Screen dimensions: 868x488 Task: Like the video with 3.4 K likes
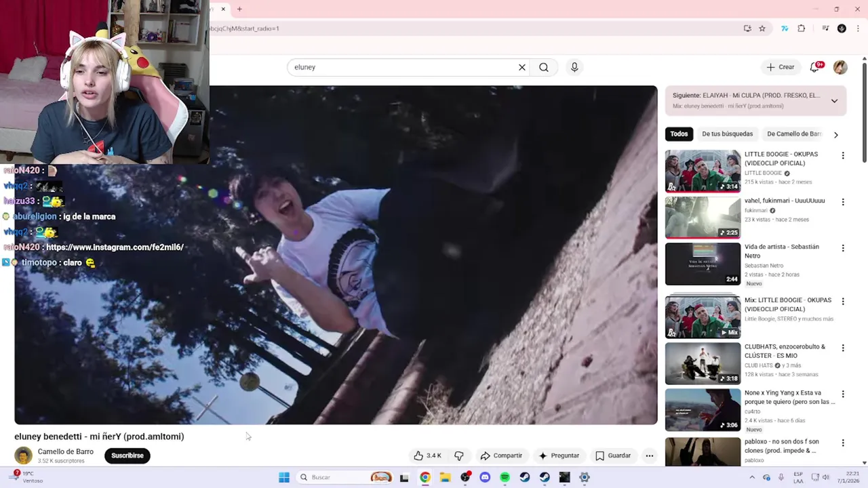click(x=427, y=455)
